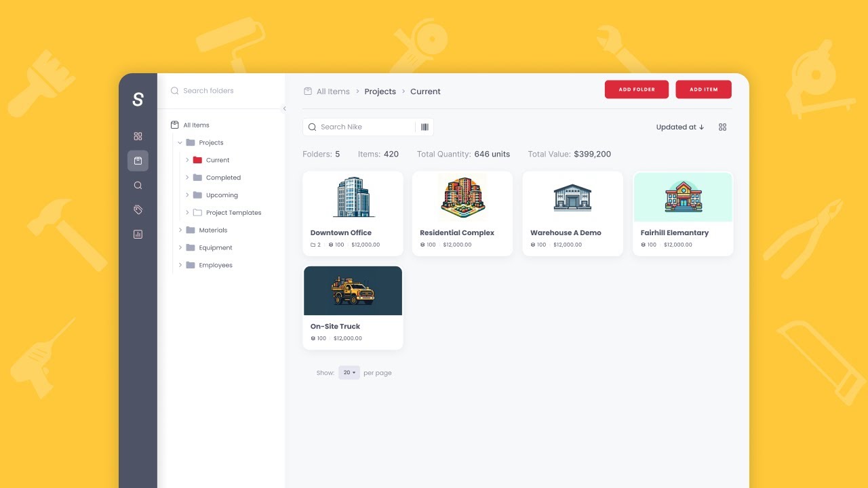This screenshot has height=488, width=868.
Task: Open the Updated at sort dropdown
Action: point(680,127)
